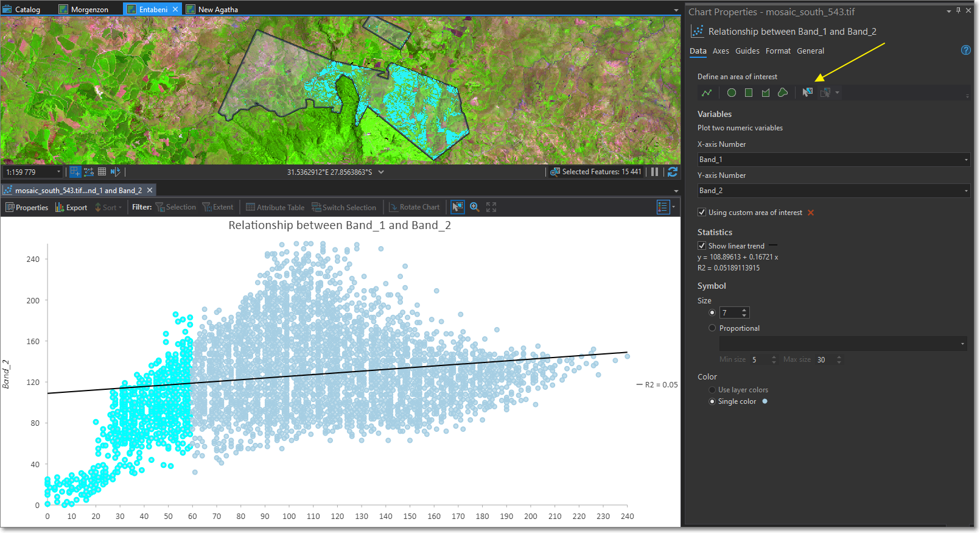This screenshot has width=980, height=533.
Task: Click the Single color swatch
Action: point(765,401)
